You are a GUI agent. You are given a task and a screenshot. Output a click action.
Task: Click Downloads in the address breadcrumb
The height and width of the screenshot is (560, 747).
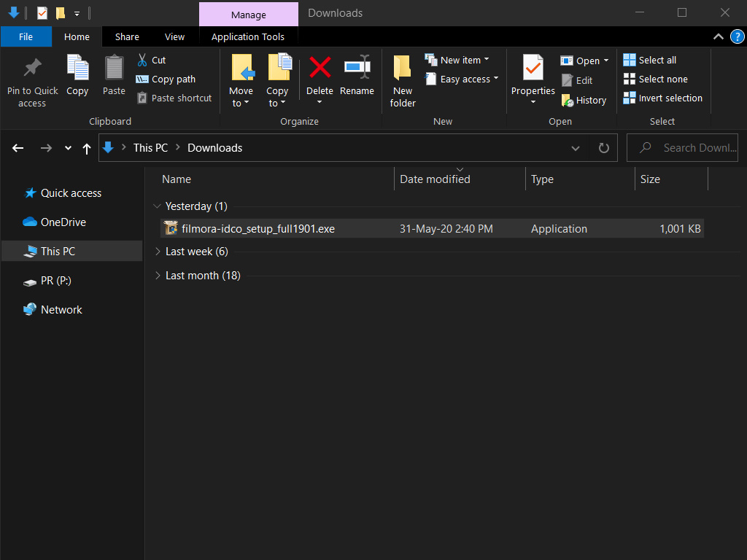click(x=215, y=148)
